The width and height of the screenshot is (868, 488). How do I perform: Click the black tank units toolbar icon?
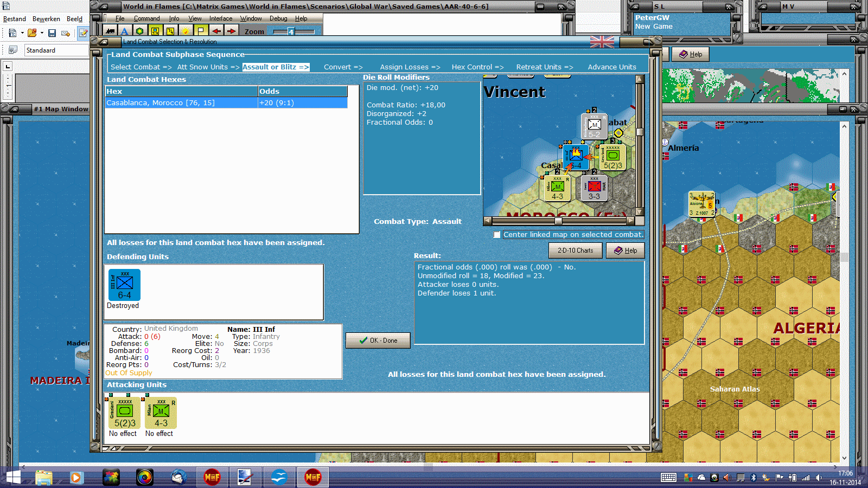point(110,31)
